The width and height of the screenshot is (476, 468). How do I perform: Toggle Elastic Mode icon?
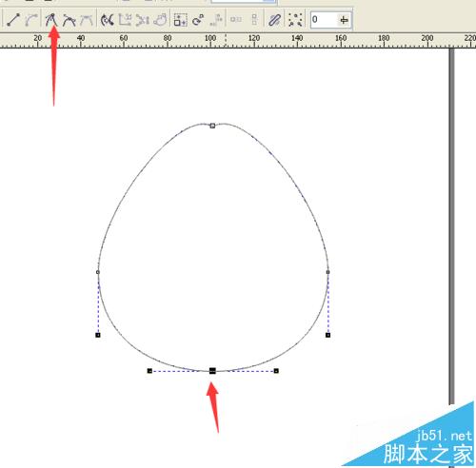click(274, 20)
